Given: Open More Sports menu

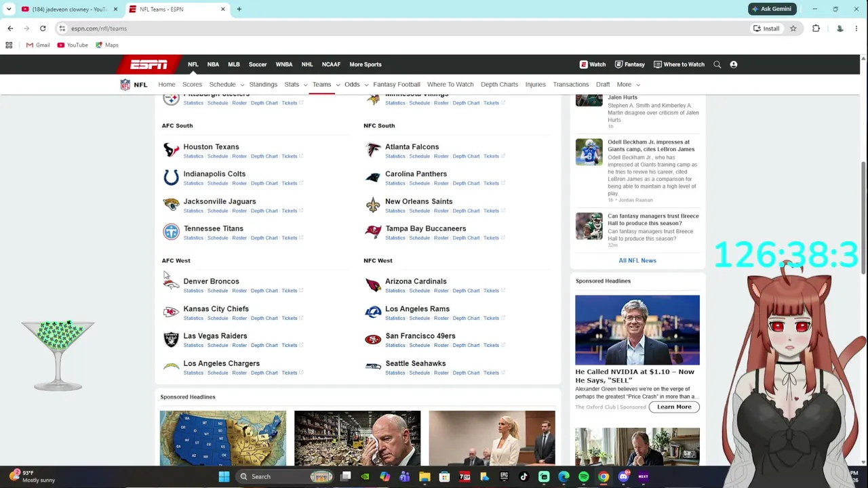Looking at the screenshot, I should (366, 64).
